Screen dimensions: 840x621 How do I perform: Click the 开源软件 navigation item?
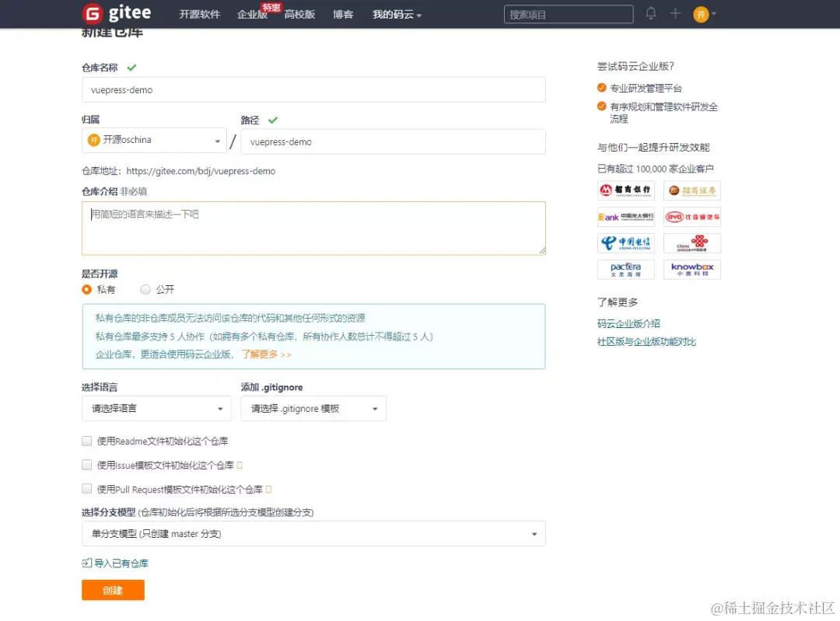(x=199, y=15)
